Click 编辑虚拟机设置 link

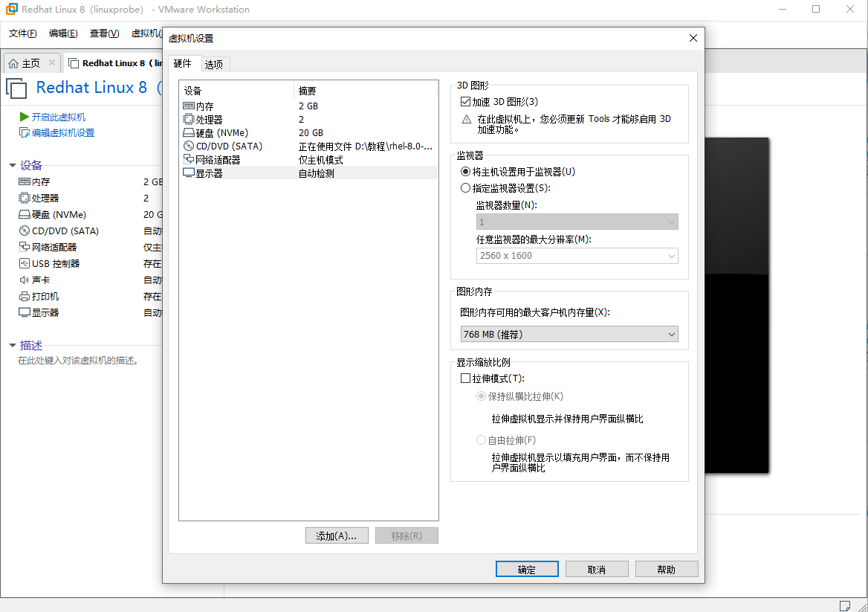tap(63, 133)
